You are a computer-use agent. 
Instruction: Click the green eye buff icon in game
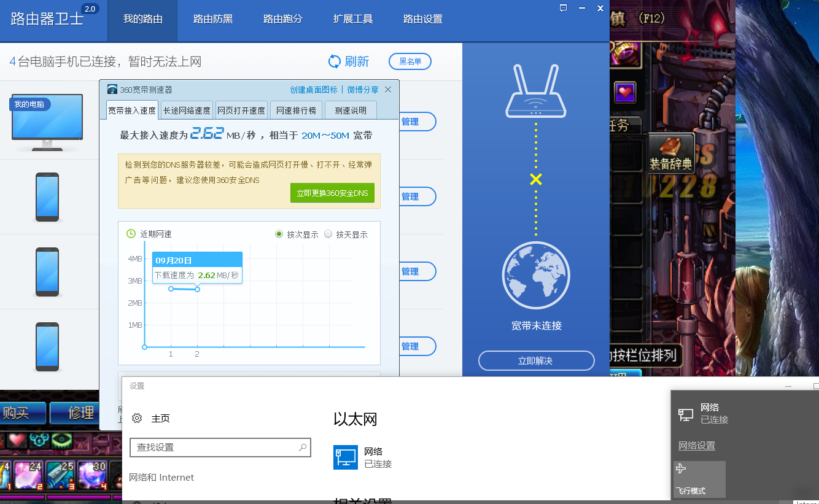pyautogui.click(x=61, y=440)
